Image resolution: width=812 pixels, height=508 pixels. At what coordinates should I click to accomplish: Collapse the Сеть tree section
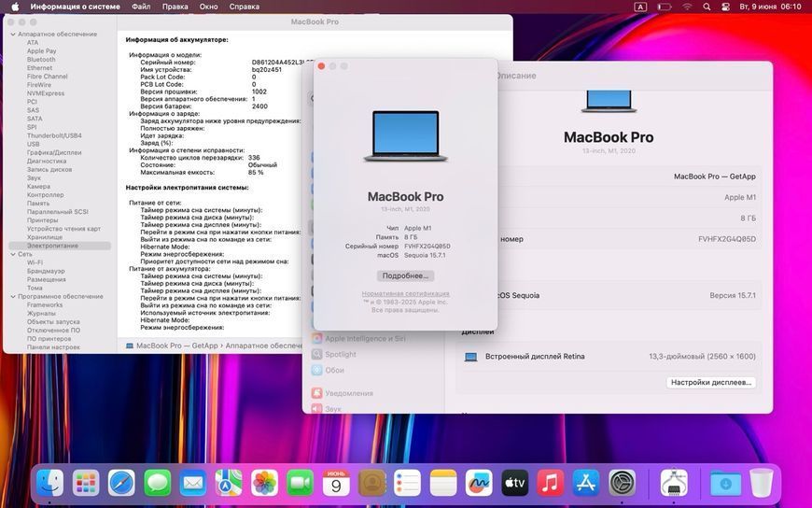pyautogui.click(x=13, y=255)
